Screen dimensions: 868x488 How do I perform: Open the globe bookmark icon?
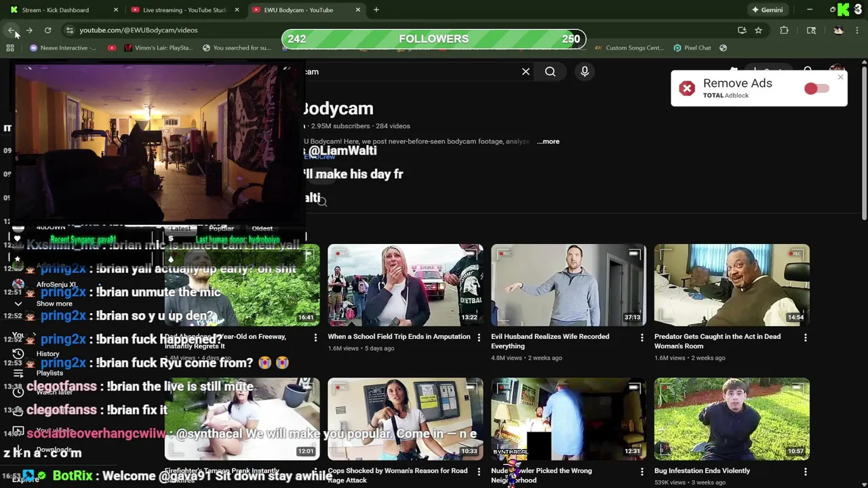pyautogui.click(x=723, y=47)
